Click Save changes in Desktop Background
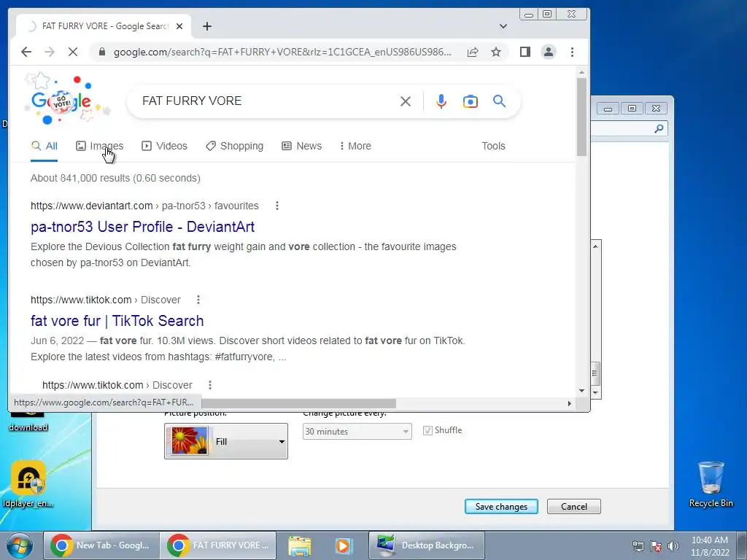Viewport: 747px width, 560px height. tap(501, 507)
